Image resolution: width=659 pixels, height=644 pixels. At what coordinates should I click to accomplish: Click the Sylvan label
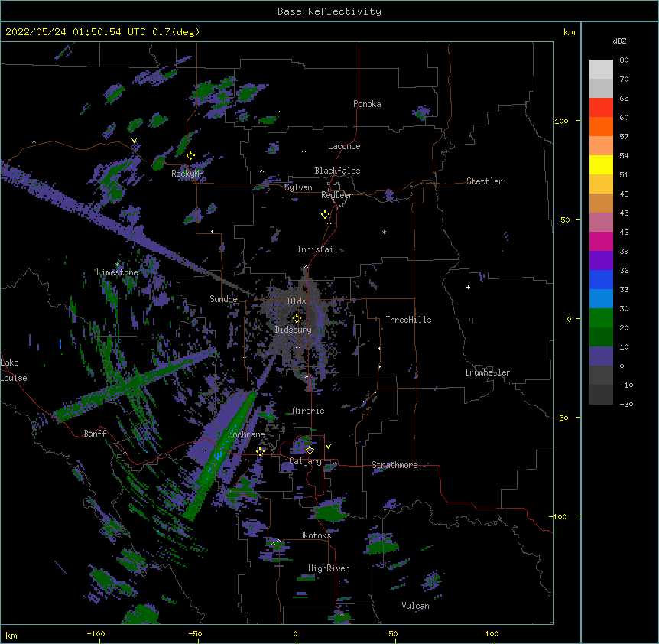pos(298,187)
